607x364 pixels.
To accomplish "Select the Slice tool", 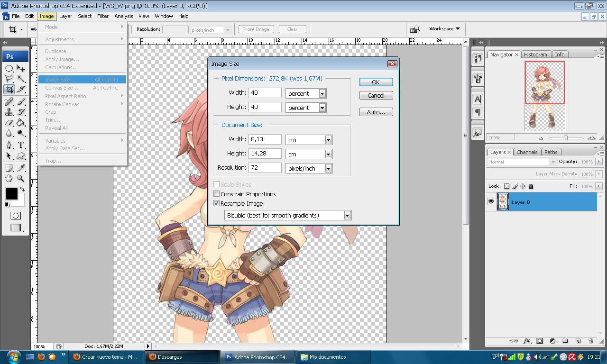I will click(x=21, y=89).
